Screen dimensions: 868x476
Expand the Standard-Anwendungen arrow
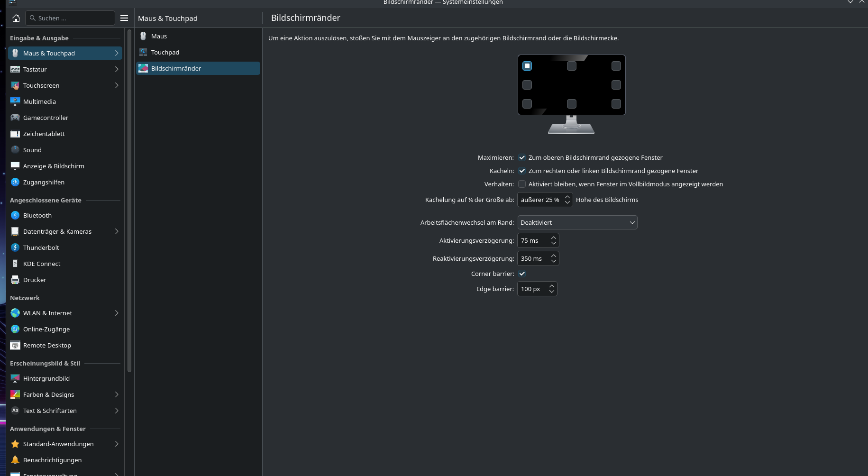(x=117, y=444)
